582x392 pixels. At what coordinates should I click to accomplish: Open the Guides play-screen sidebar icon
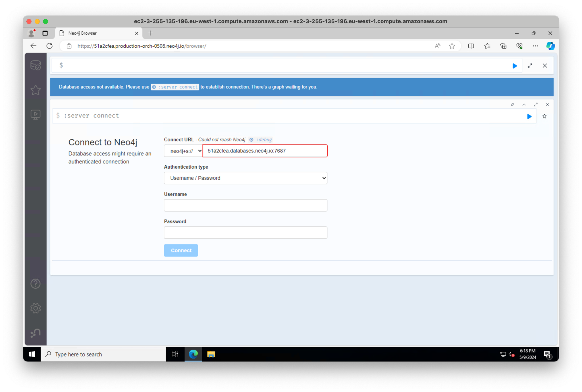click(x=36, y=115)
